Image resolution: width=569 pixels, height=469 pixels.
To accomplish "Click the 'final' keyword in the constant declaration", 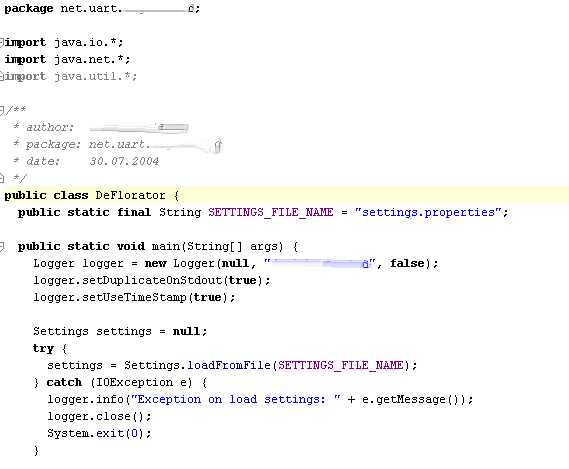I will tap(134, 212).
